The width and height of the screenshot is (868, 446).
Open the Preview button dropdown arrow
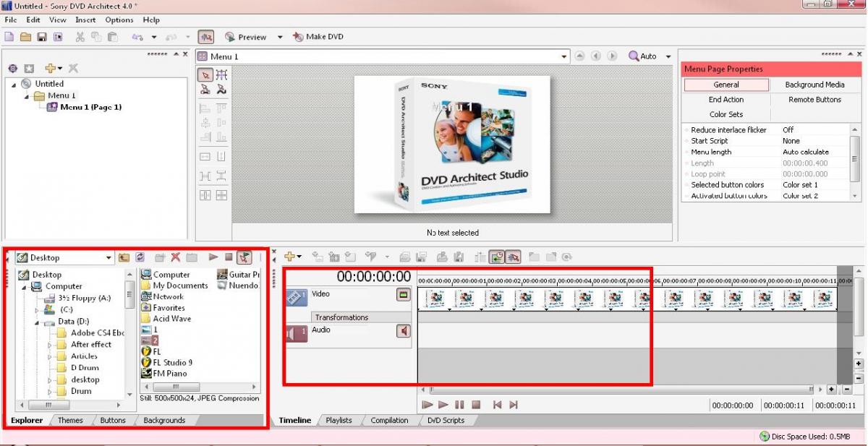[x=280, y=37]
